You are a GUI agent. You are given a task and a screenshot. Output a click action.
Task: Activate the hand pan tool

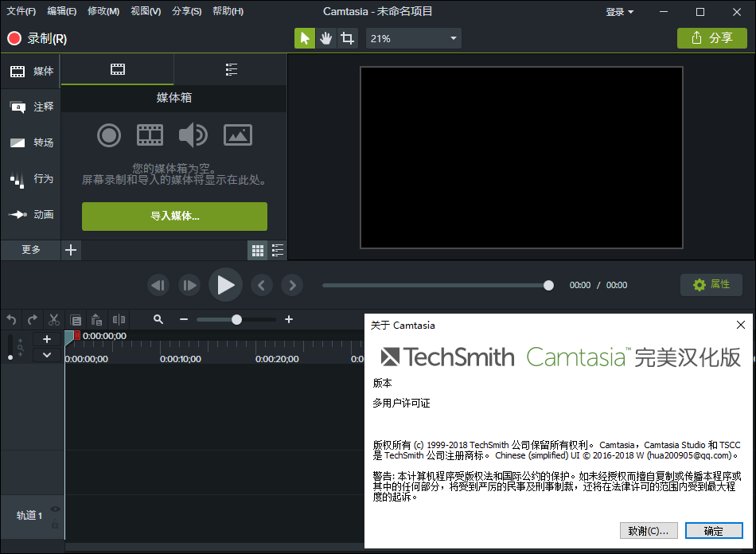click(x=326, y=38)
